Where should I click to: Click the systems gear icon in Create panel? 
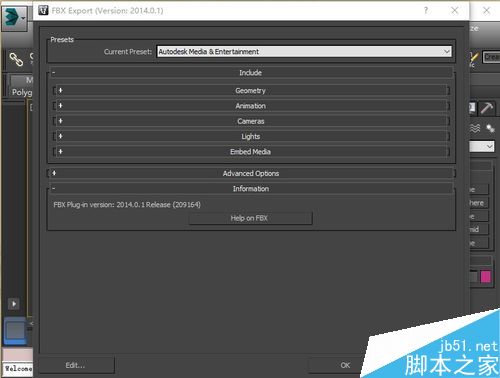tap(490, 128)
